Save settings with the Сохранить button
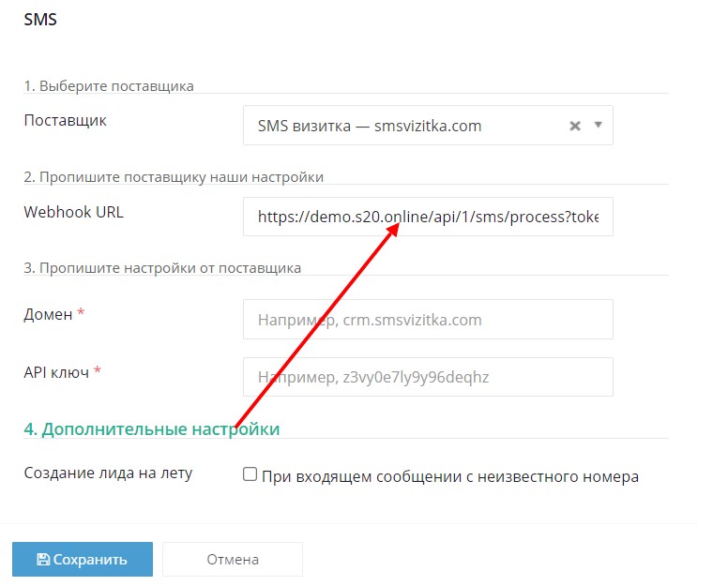This screenshot has height=586, width=728. pos(83,559)
